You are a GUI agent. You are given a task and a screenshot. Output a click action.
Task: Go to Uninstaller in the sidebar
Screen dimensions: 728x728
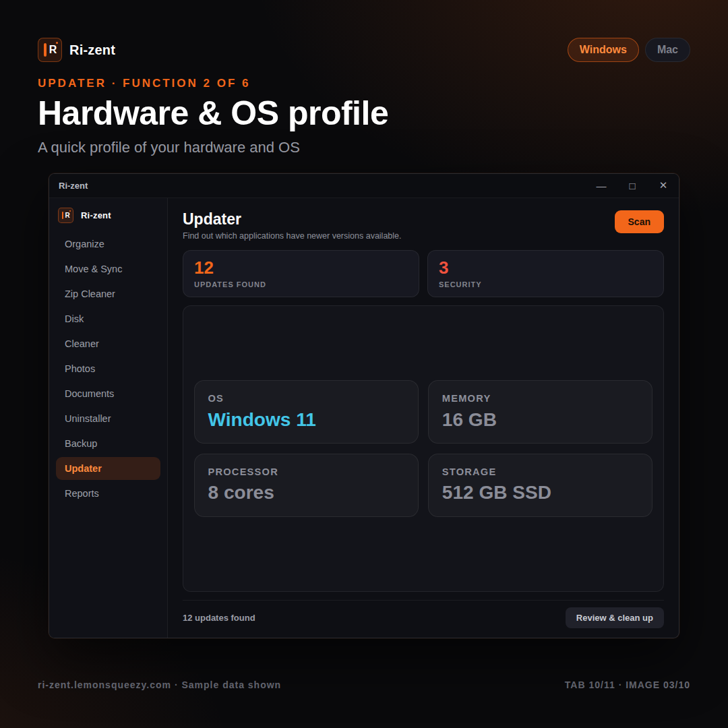pyautogui.click(x=108, y=419)
